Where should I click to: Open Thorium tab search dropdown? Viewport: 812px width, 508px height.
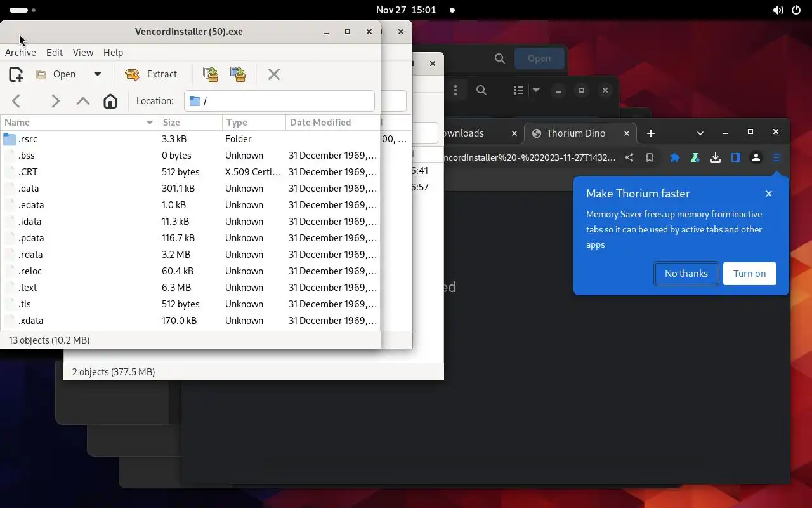[700, 133]
